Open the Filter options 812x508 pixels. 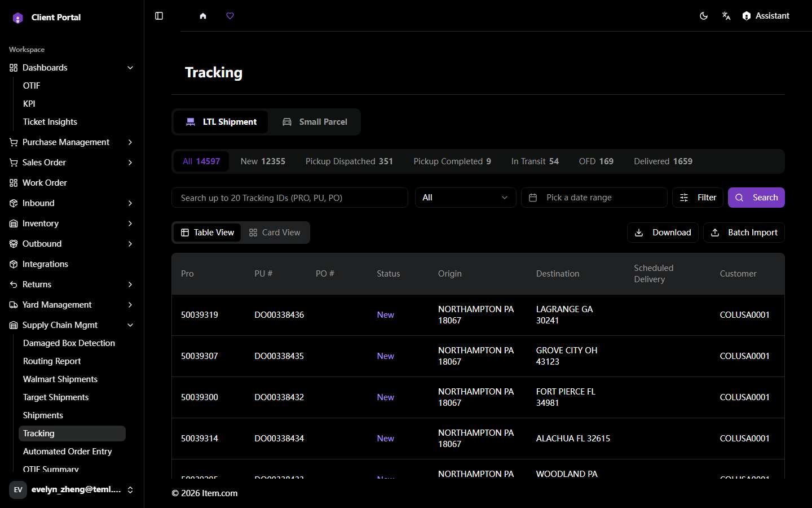point(698,198)
